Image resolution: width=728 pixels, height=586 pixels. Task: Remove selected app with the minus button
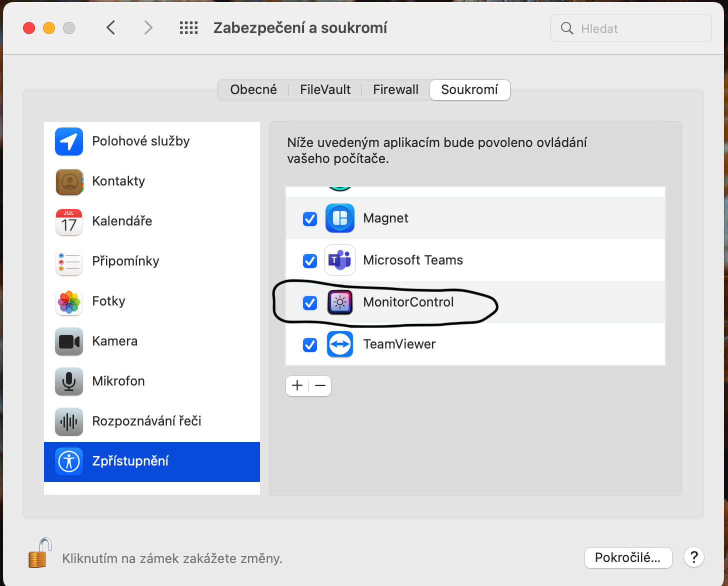pos(320,385)
